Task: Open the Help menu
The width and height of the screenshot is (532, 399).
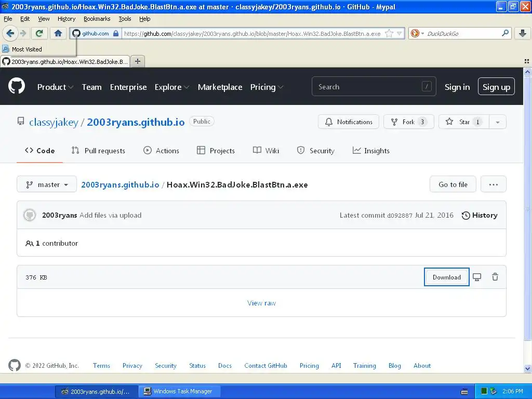Action: (145, 19)
